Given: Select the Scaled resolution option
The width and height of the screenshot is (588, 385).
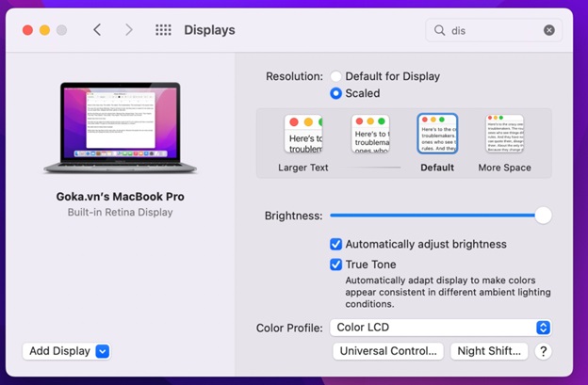Looking at the screenshot, I should click(336, 93).
